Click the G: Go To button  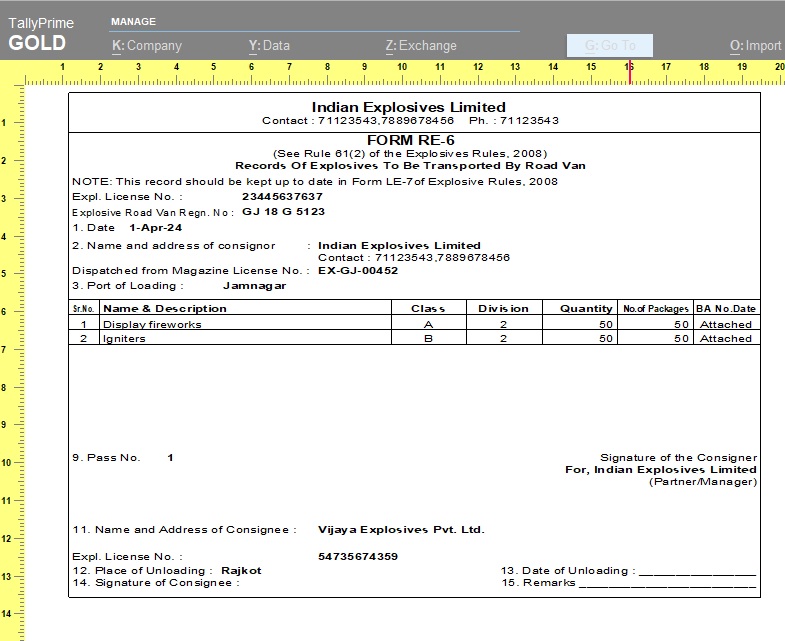609,45
